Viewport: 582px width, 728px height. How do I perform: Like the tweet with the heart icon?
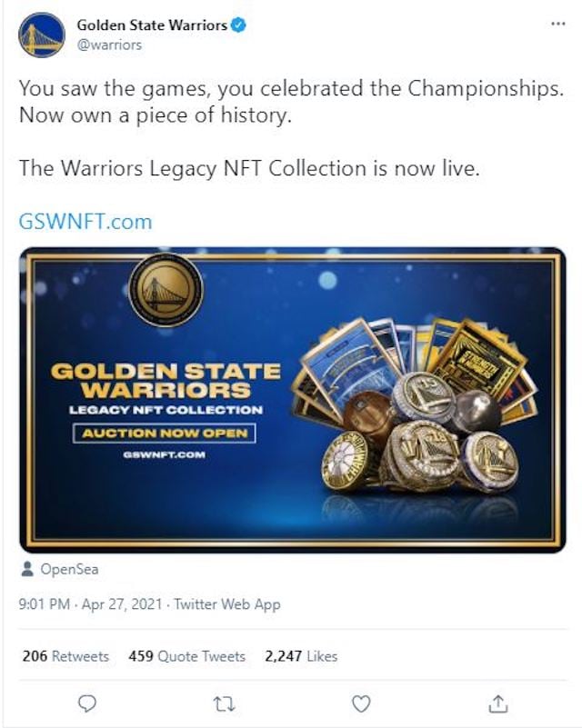coord(361,703)
